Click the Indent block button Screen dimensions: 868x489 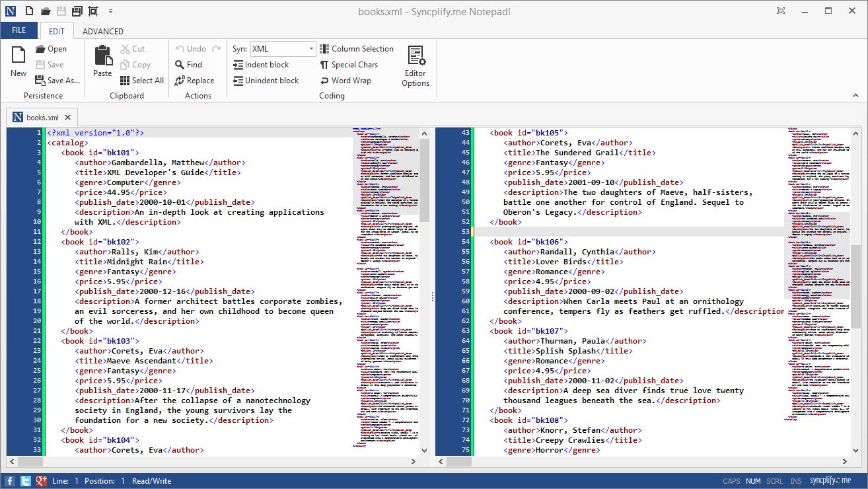(x=262, y=64)
